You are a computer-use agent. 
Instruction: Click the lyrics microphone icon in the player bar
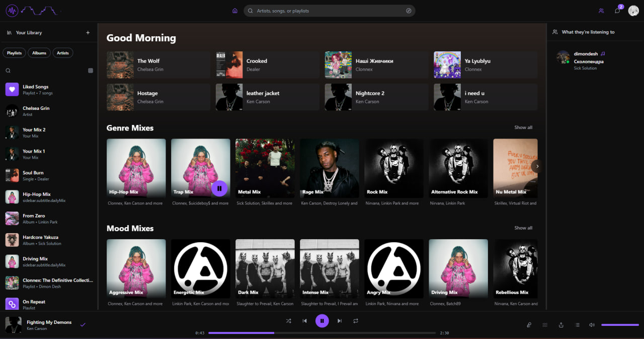pyautogui.click(x=529, y=325)
